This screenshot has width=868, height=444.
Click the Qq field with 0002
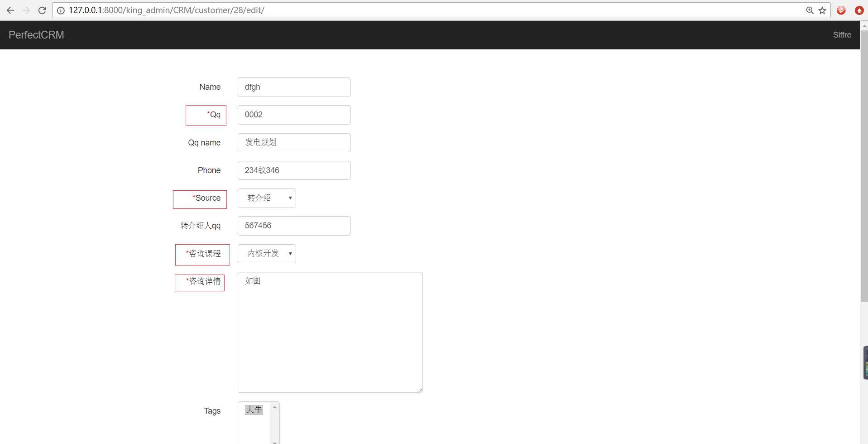[294, 115]
